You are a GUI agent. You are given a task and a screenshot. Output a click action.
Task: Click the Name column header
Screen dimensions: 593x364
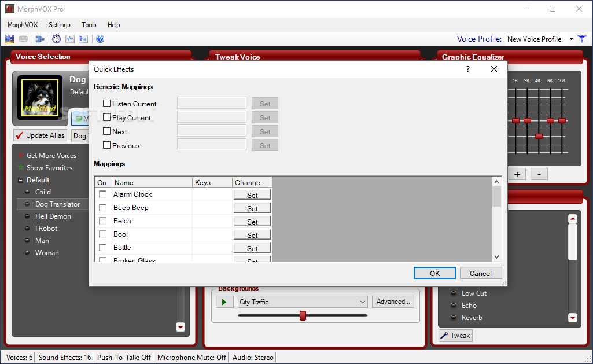(x=152, y=182)
